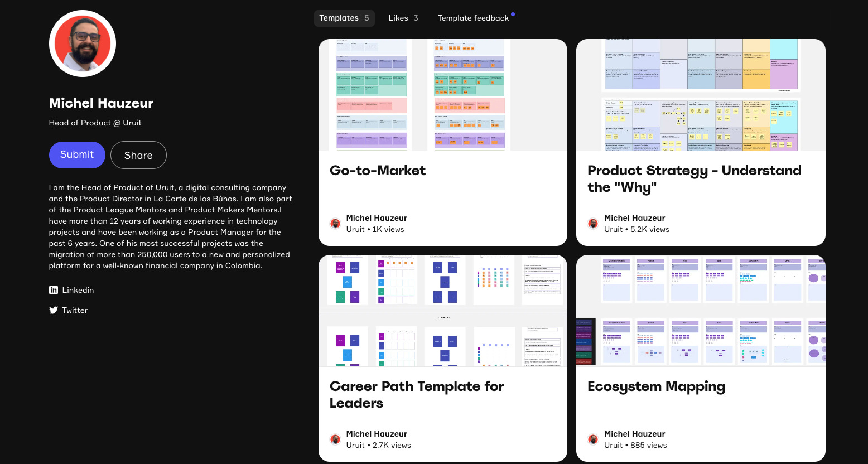
Task: Click "Uruit • 5.2K views" text
Action: point(636,229)
